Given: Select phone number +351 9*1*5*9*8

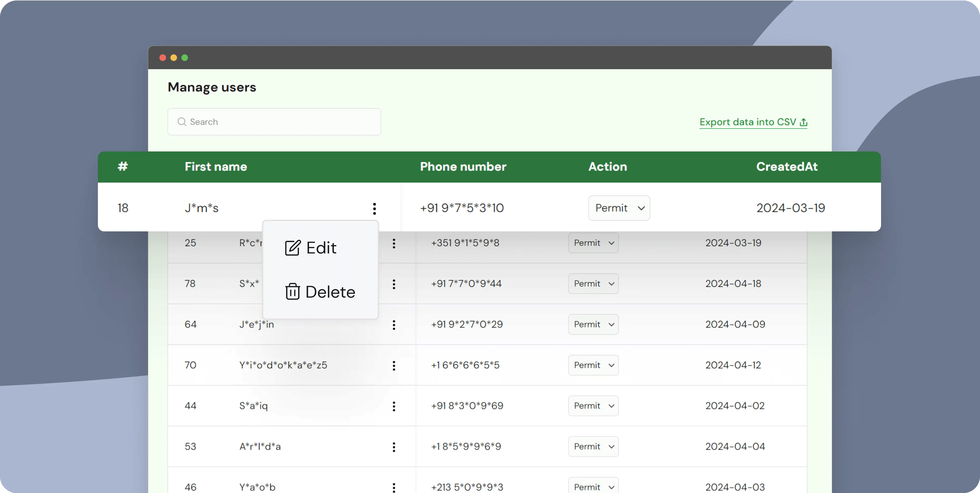Looking at the screenshot, I should tap(465, 243).
